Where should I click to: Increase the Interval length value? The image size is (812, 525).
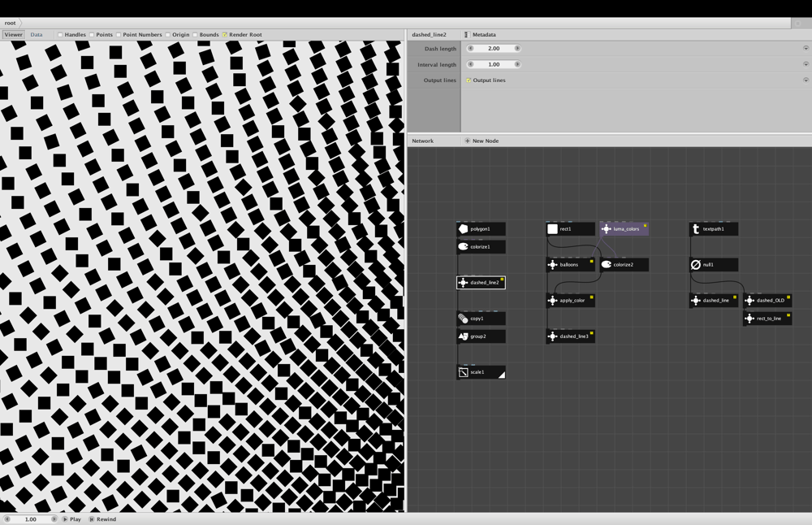point(516,64)
